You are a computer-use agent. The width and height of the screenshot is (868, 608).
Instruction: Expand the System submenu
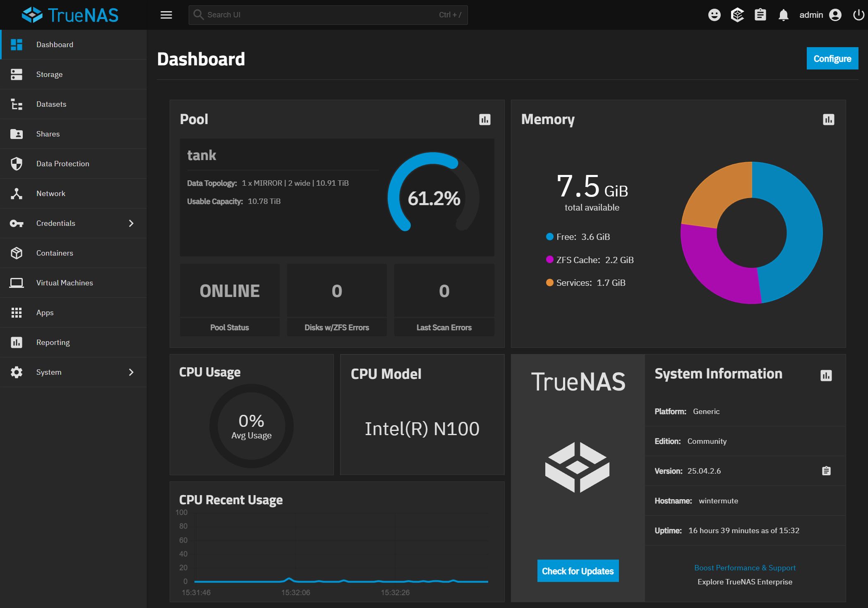point(131,372)
